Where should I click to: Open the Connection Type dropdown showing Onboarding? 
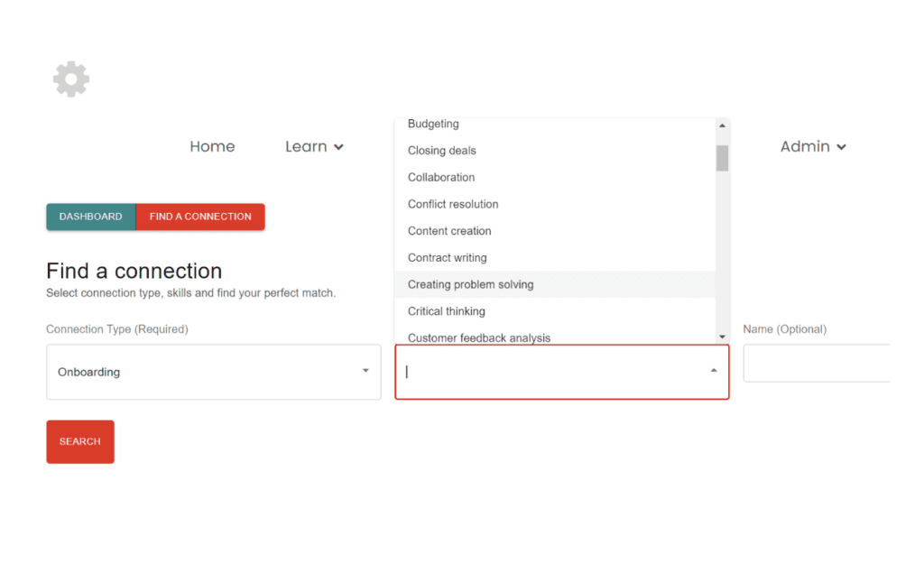point(213,372)
